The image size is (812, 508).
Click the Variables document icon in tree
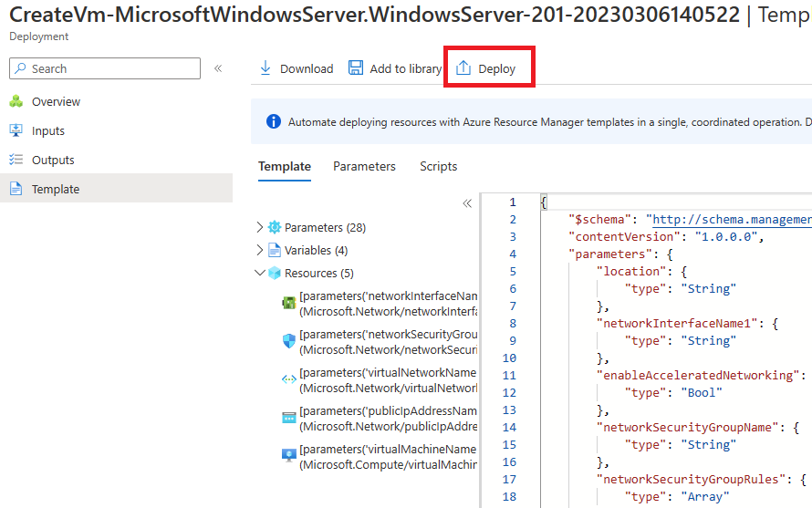275,250
